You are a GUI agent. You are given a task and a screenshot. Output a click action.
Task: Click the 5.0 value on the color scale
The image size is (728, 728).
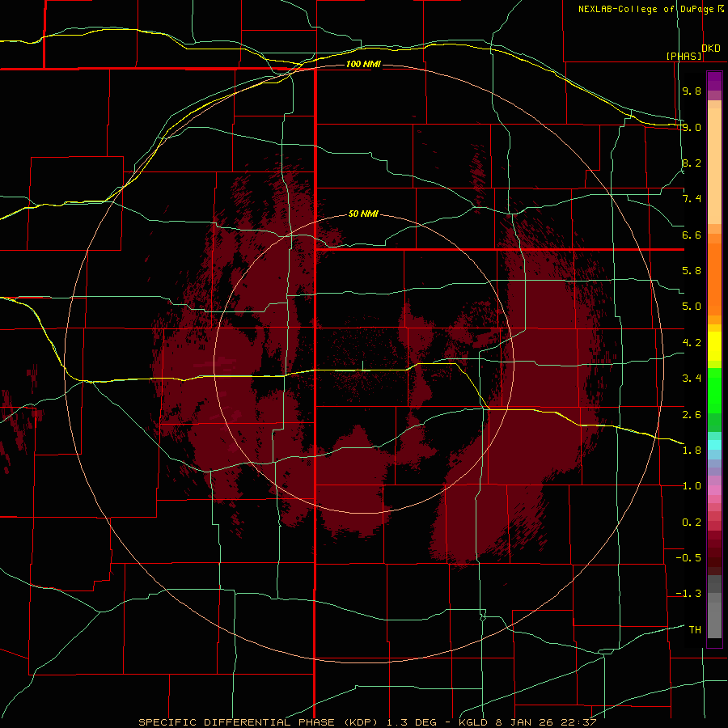(692, 307)
